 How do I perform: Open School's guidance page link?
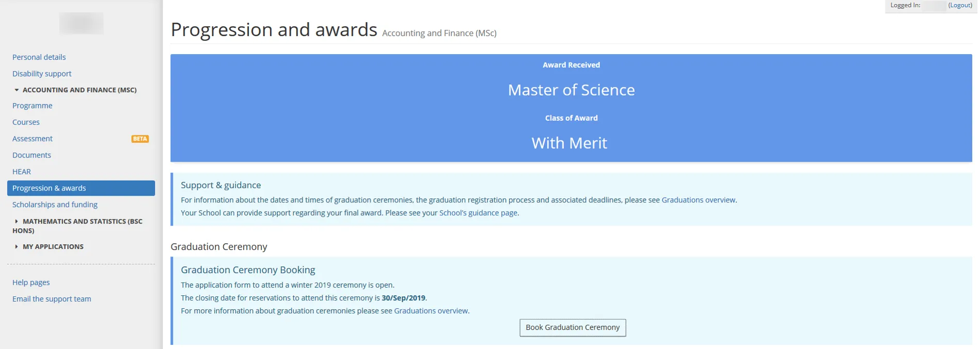click(478, 213)
